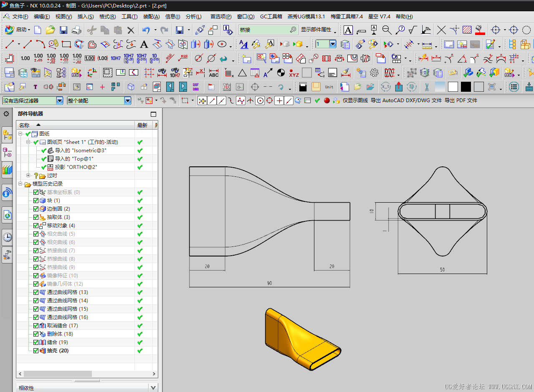Click the crosshatch fill icon

tap(467, 30)
